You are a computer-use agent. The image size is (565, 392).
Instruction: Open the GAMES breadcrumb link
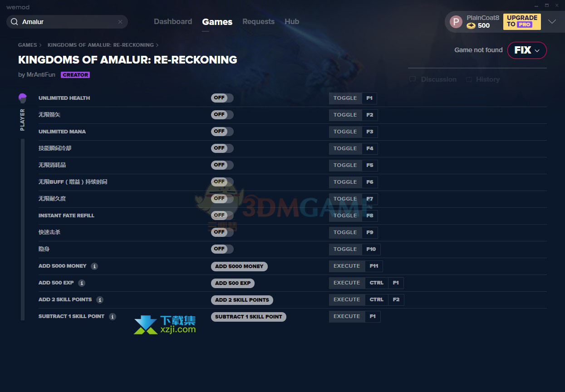[28, 45]
